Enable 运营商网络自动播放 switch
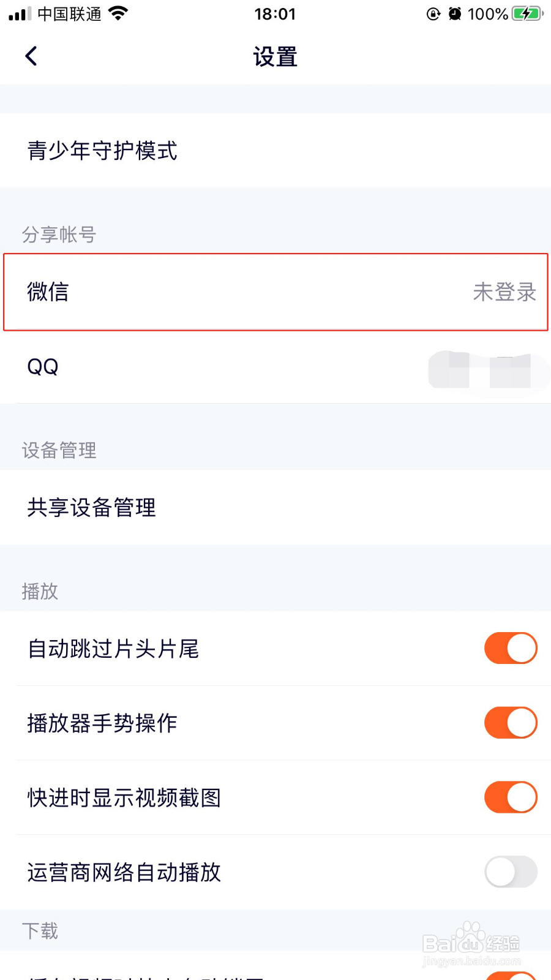Image resolution: width=551 pixels, height=980 pixels. [x=511, y=872]
